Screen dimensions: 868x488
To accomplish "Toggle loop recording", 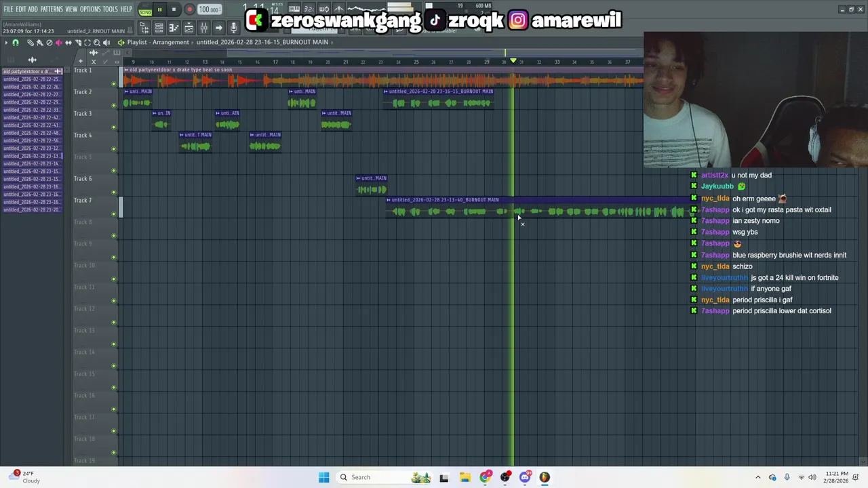I will coord(323,9).
